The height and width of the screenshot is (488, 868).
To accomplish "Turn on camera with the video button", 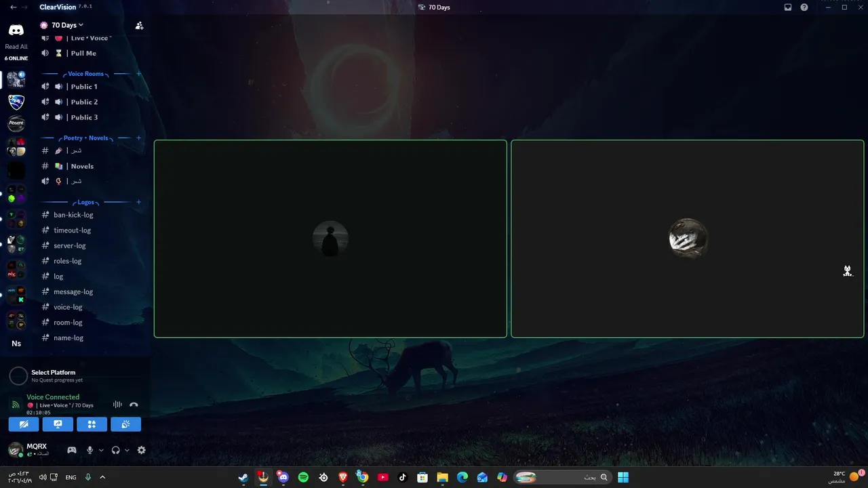I will coord(24,424).
